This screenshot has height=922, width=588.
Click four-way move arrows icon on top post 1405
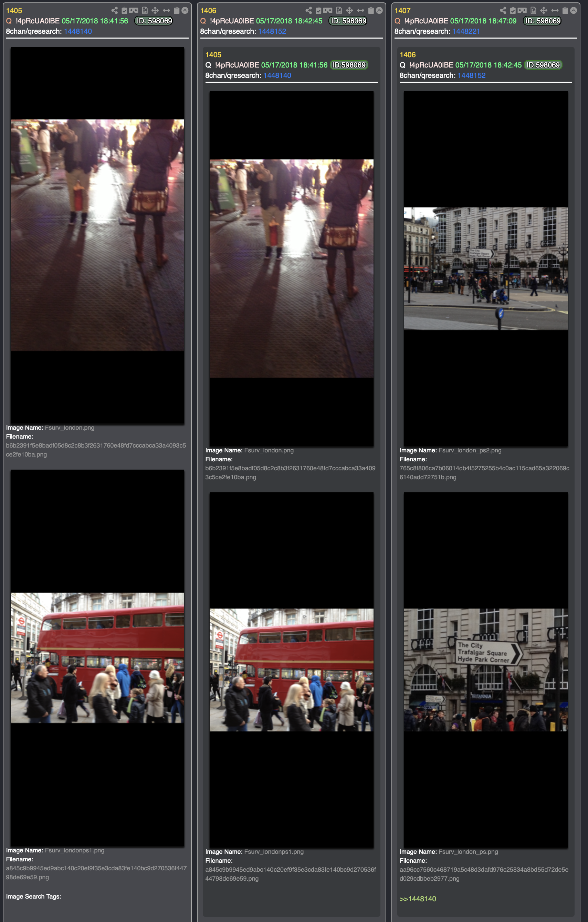click(155, 10)
